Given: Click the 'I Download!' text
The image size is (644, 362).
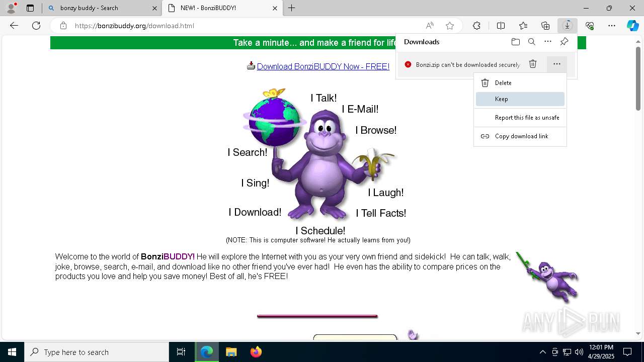Looking at the screenshot, I should [x=255, y=212].
